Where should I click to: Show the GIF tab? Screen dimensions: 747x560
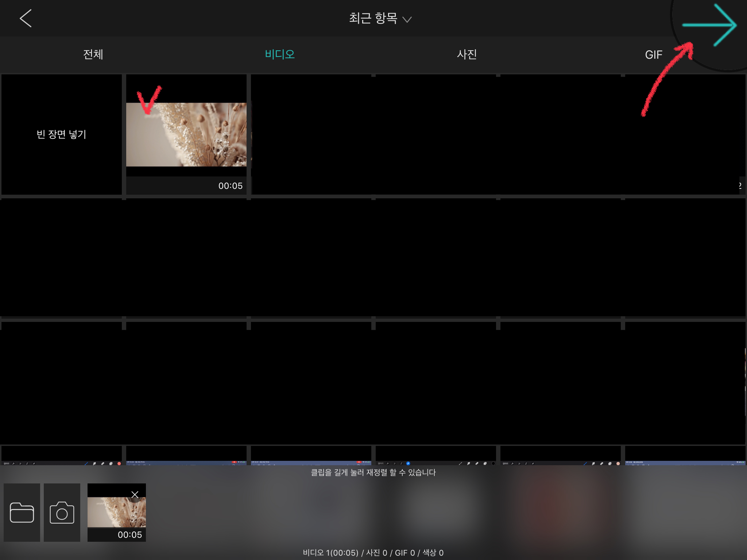(653, 55)
